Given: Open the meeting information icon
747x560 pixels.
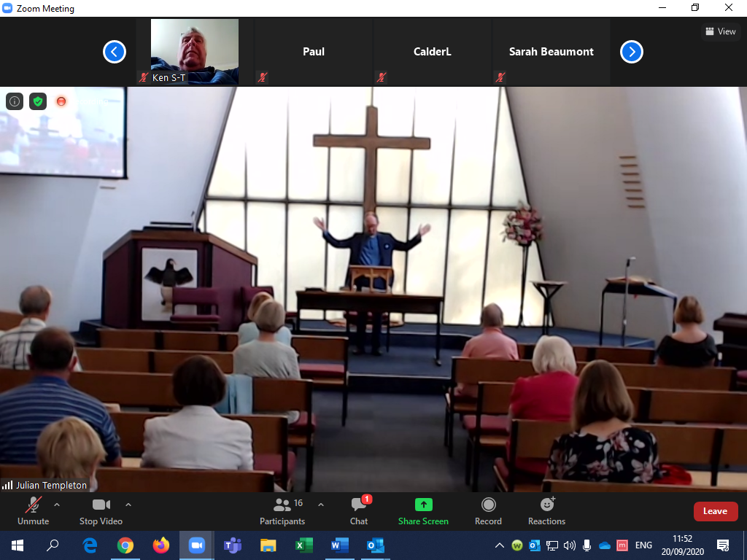Looking at the screenshot, I should 15,101.
